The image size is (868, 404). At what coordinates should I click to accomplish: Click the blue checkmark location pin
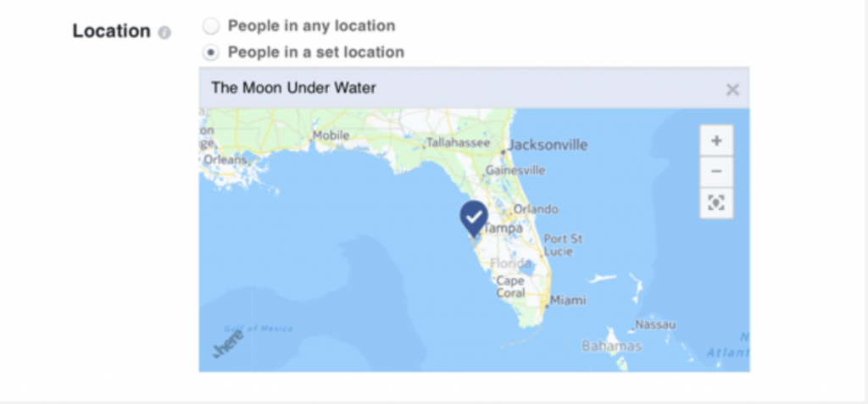tap(474, 218)
